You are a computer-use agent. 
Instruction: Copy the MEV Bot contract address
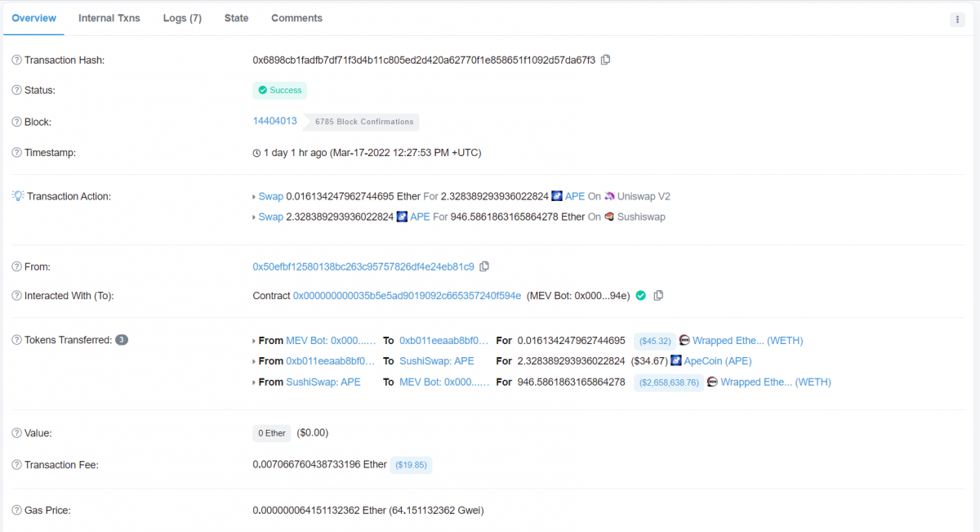(x=658, y=296)
